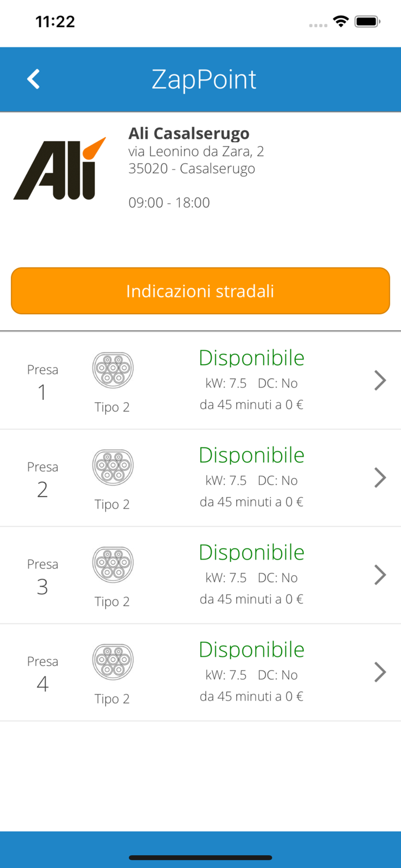Expand the Presa 3 charging row
This screenshot has height=868, width=401.
tap(380, 575)
